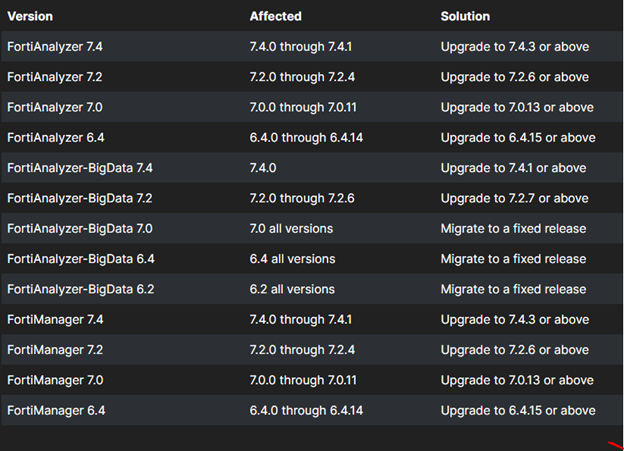
Task: Click the Affected column header
Action: [x=275, y=16]
